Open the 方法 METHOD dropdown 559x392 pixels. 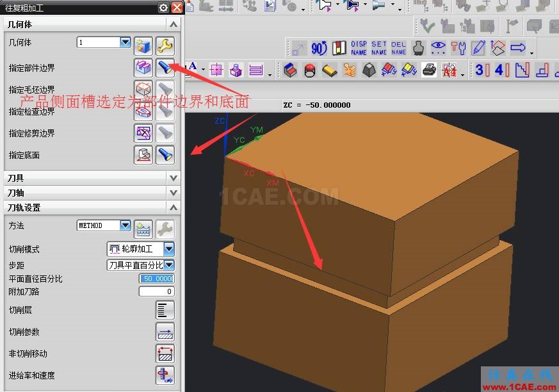click(x=125, y=225)
